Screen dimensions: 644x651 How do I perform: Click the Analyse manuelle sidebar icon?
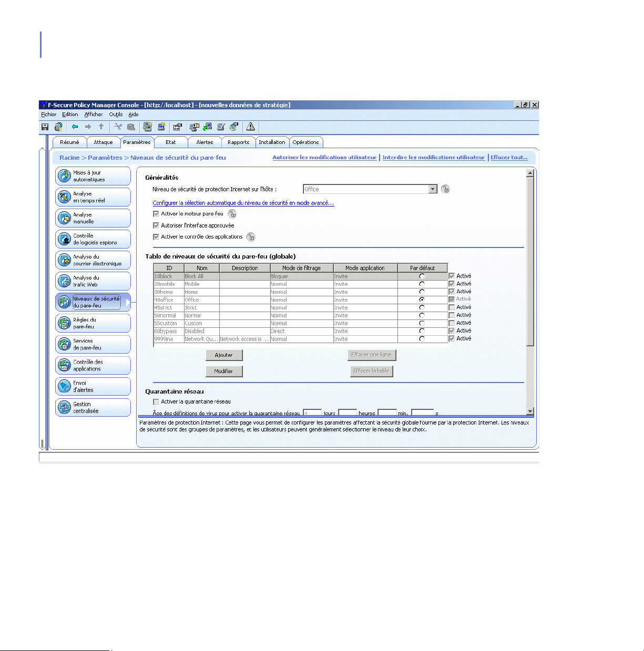tap(64, 218)
